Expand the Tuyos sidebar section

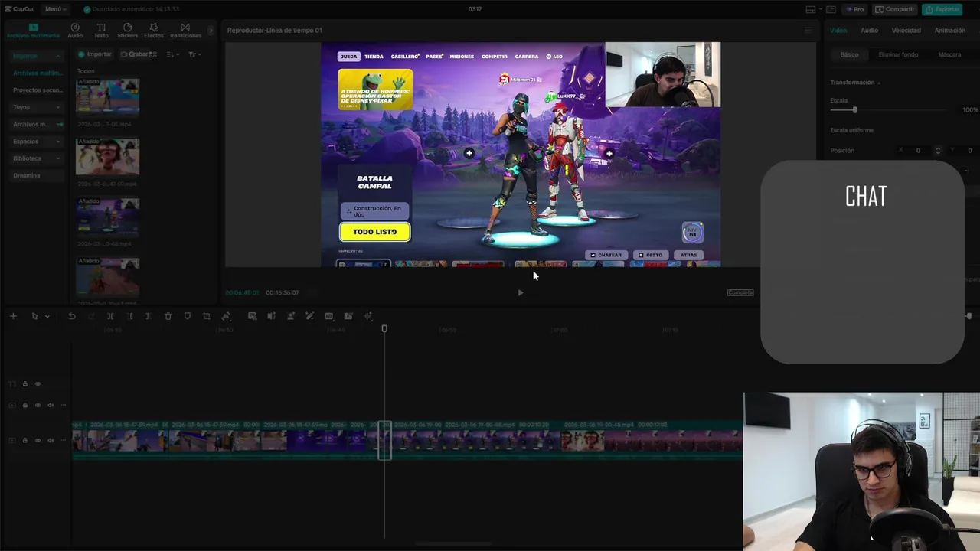coord(36,107)
